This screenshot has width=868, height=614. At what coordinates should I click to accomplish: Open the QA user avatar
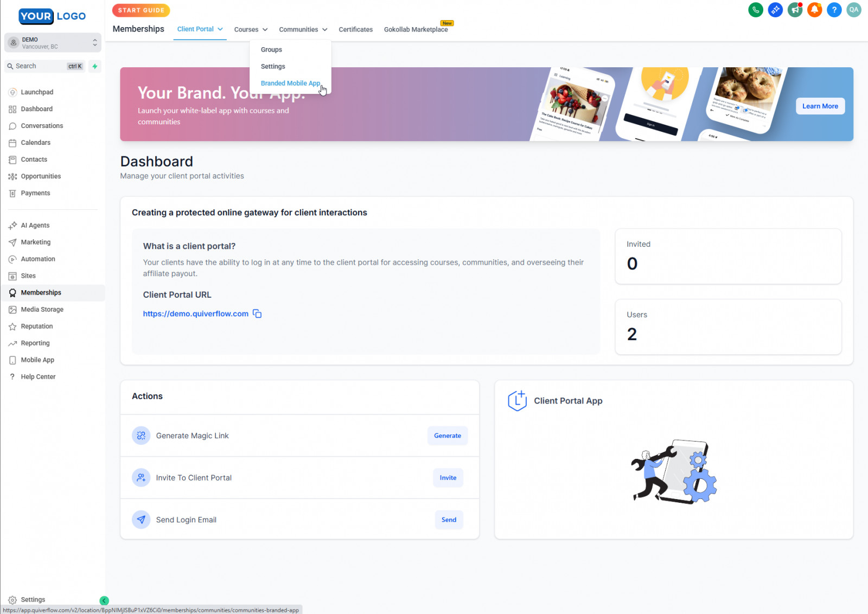pos(853,10)
